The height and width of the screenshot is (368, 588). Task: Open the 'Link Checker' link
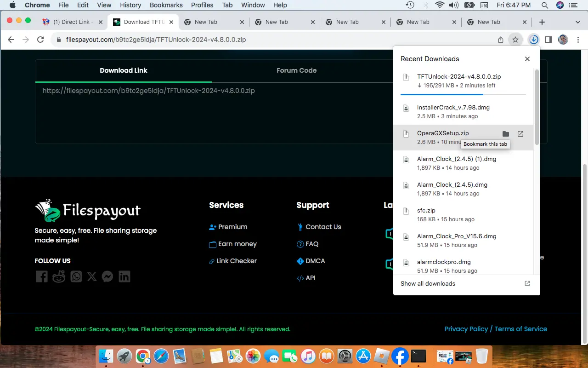click(x=233, y=261)
